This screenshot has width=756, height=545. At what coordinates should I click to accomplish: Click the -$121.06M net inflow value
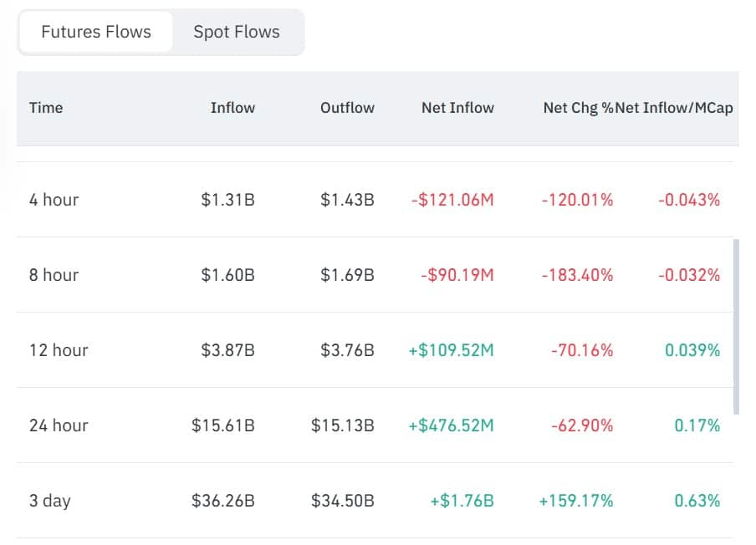452,200
